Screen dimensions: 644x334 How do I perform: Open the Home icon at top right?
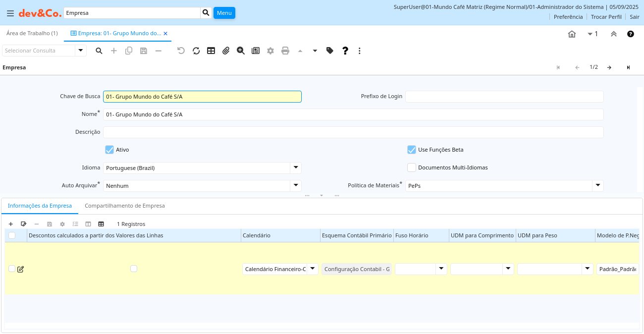click(572, 34)
